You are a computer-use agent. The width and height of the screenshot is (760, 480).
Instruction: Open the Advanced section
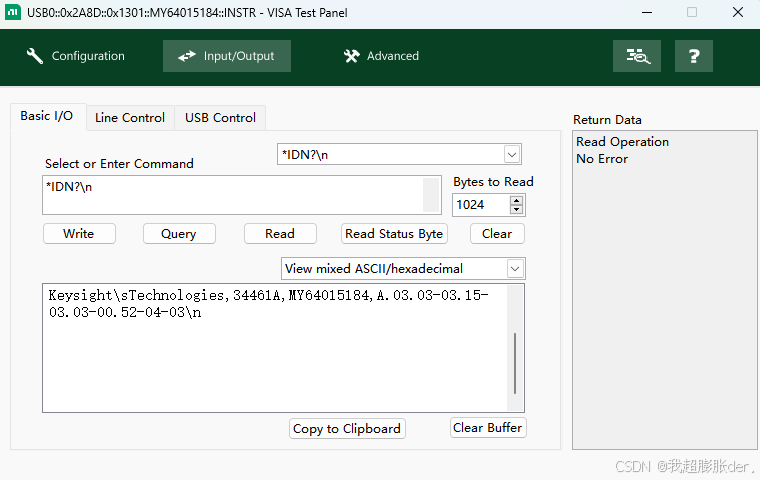click(x=381, y=56)
